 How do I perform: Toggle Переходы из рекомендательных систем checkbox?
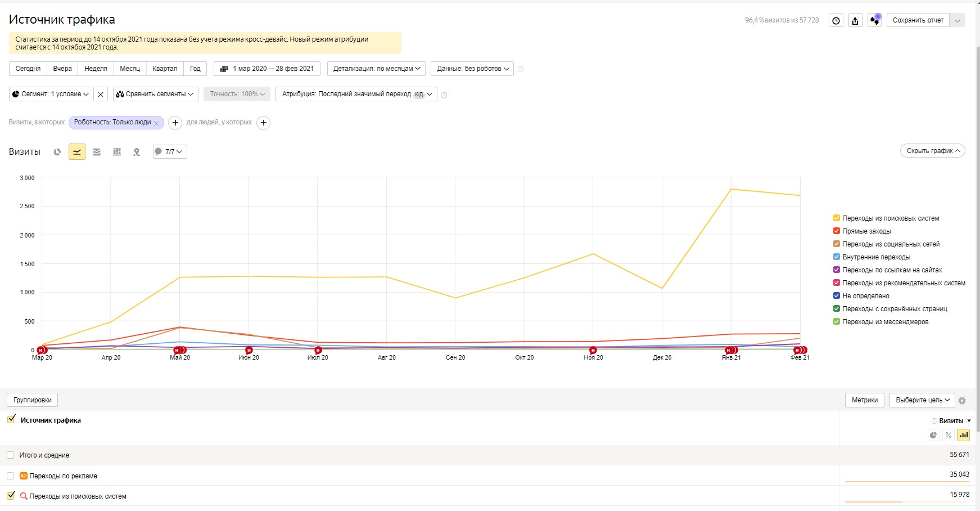837,283
